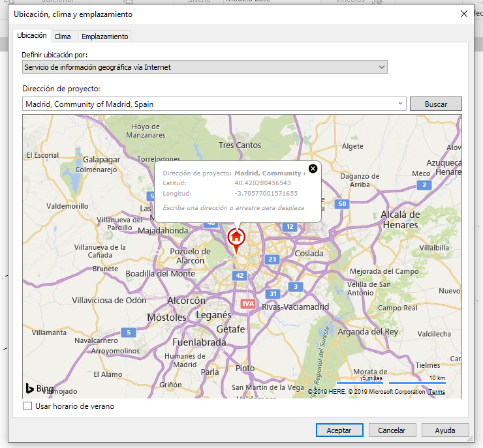Click the Algete map label
This screenshot has width=483, height=448.
click(x=352, y=146)
